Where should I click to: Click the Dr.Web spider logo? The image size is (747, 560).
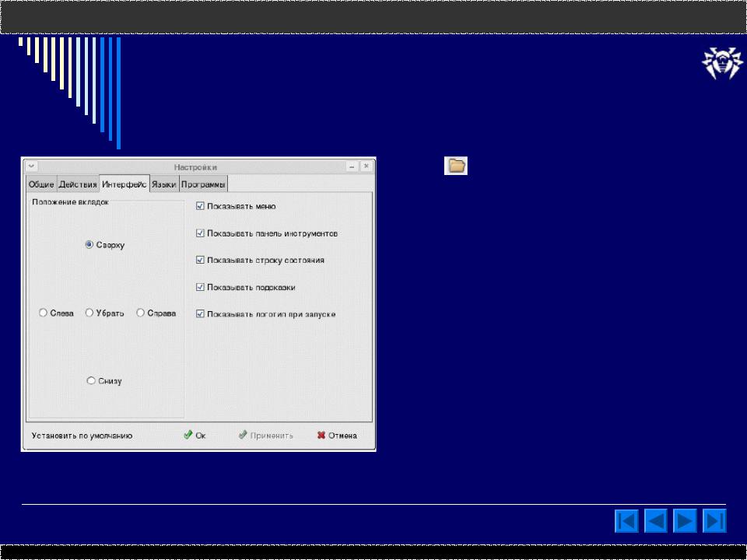[x=722, y=62]
